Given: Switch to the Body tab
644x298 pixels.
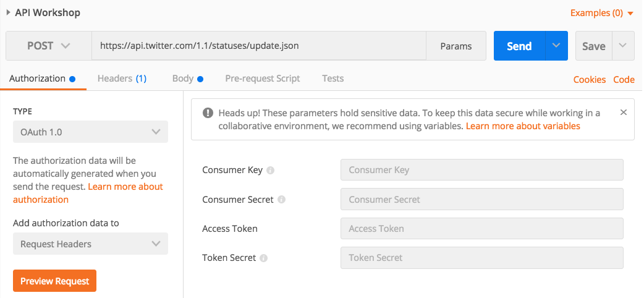Looking at the screenshot, I should (187, 79).
